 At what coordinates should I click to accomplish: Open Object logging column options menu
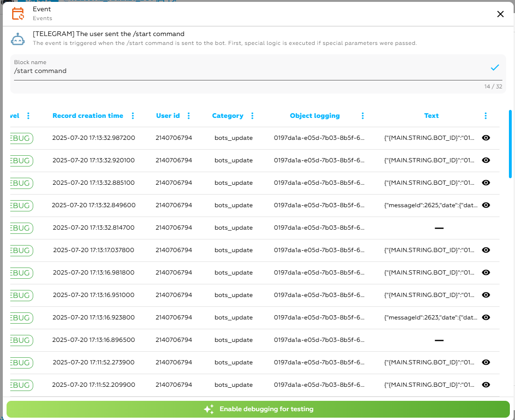363,116
